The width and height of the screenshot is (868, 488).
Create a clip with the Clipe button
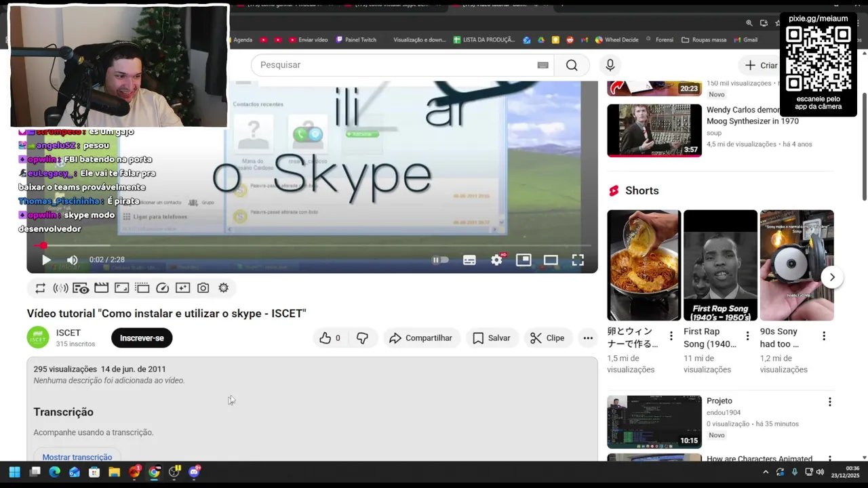point(547,338)
